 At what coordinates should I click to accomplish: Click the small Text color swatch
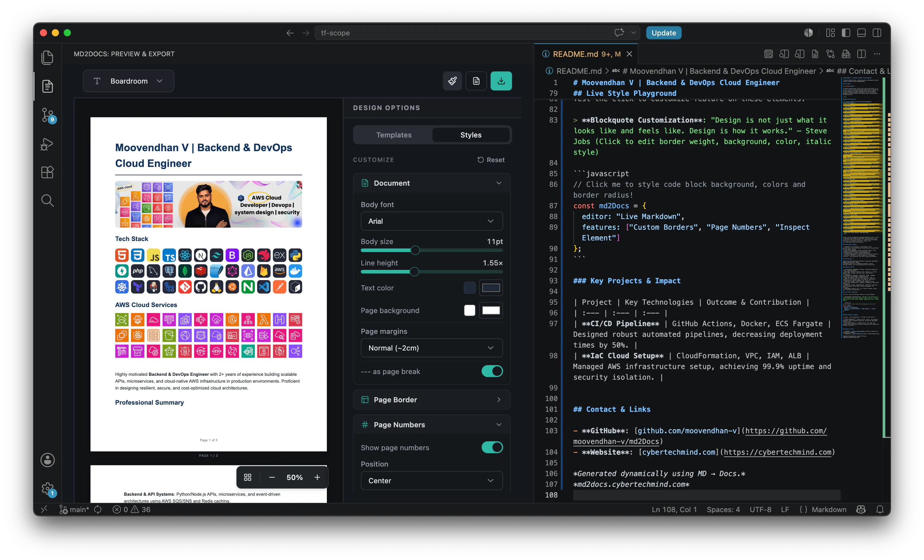[469, 288]
